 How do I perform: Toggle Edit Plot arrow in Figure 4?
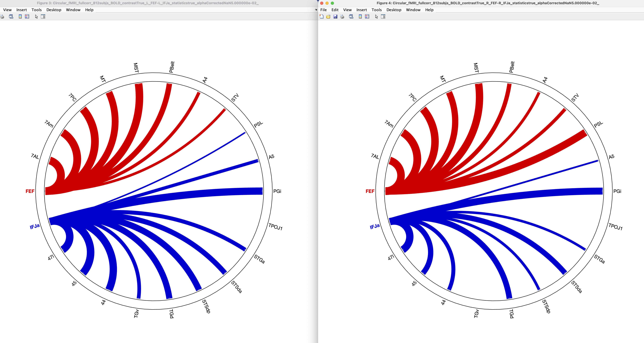tap(376, 16)
